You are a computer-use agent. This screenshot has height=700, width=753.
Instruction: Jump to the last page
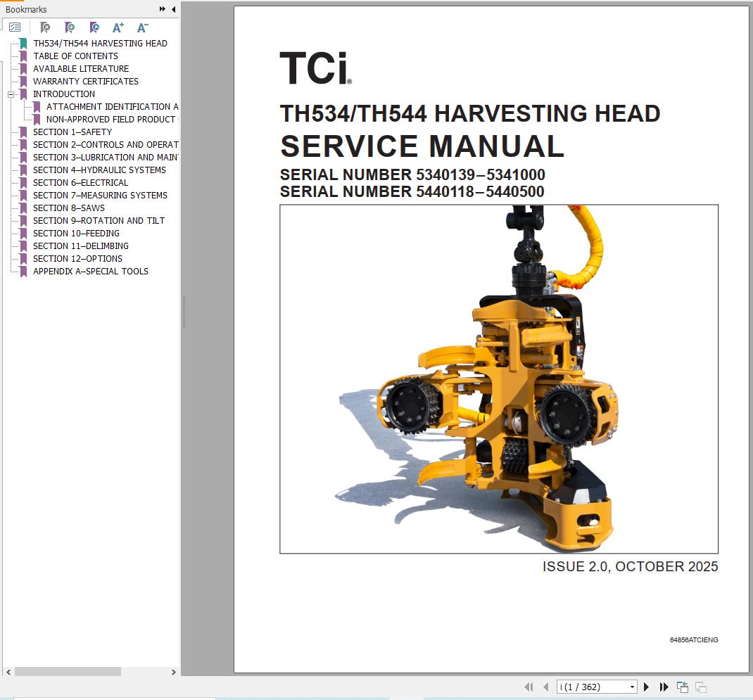664,686
